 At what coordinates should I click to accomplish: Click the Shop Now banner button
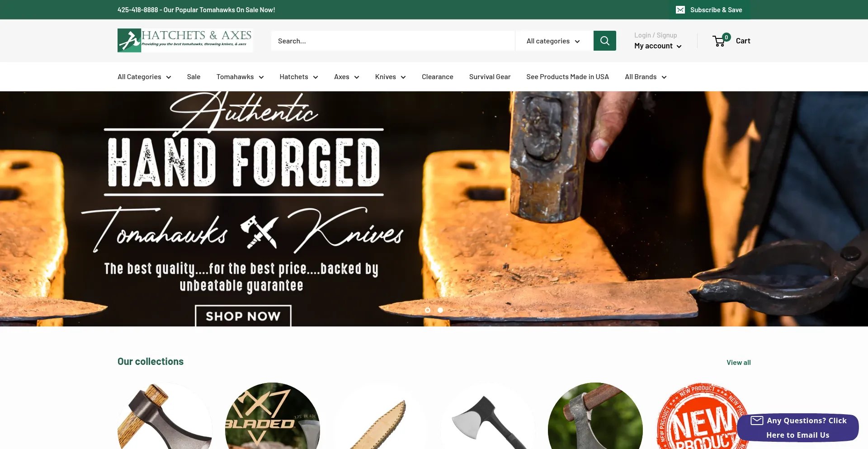[x=243, y=316]
